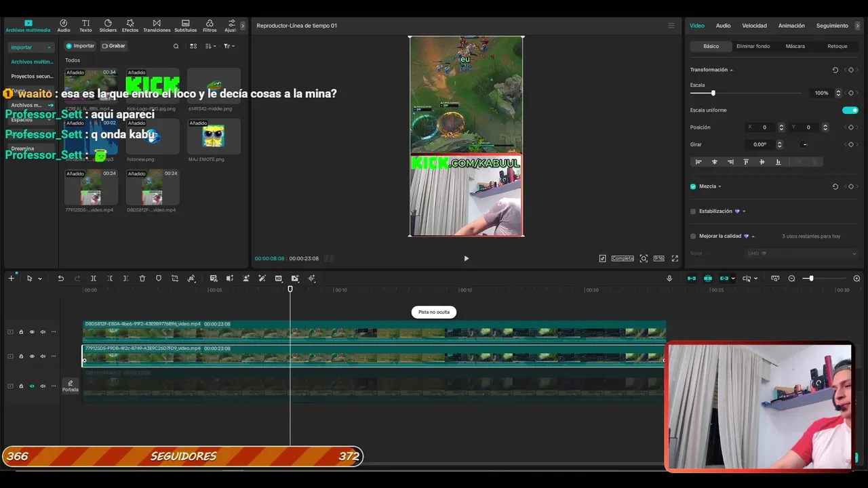The height and width of the screenshot is (488, 868).
Task: Toggle visibility of the second video track
Action: point(32,356)
